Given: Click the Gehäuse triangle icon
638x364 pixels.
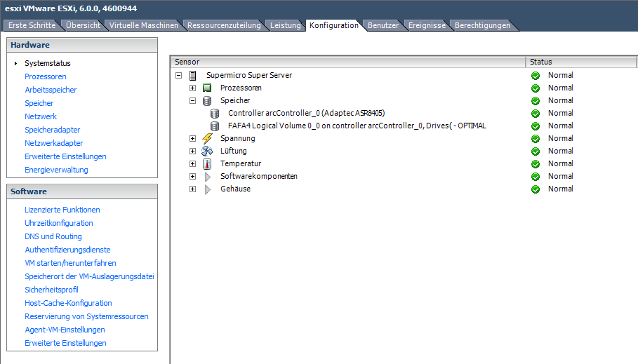Looking at the screenshot, I should coord(208,189).
